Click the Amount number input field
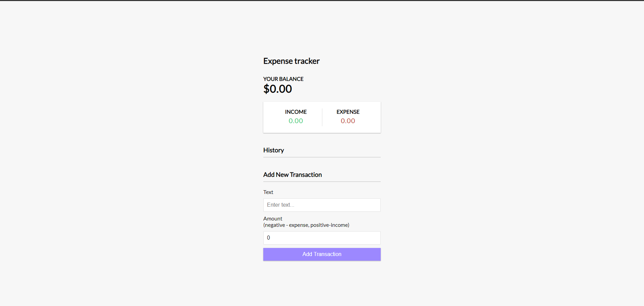Screen dimensions: 644x306 pyautogui.click(x=322, y=238)
